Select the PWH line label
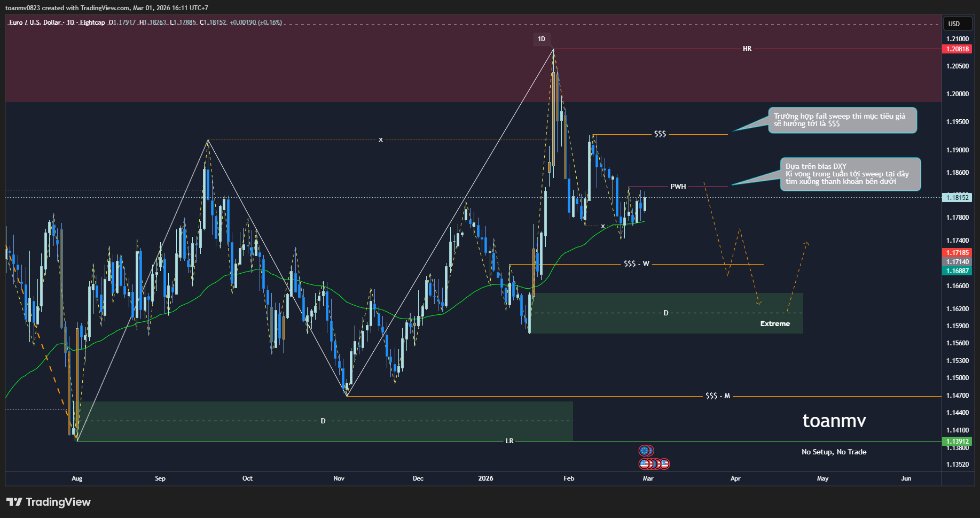 (x=678, y=187)
